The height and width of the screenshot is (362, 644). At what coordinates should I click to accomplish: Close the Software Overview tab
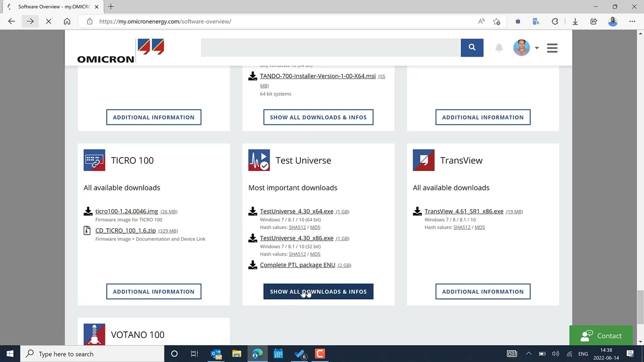tap(97, 7)
